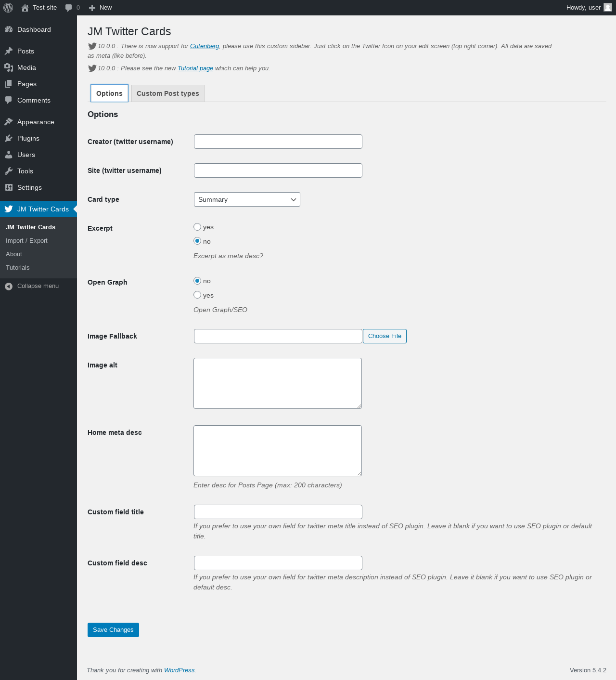616x680 pixels.
Task: Click the Posts pushpin icon
Action: click(9, 51)
